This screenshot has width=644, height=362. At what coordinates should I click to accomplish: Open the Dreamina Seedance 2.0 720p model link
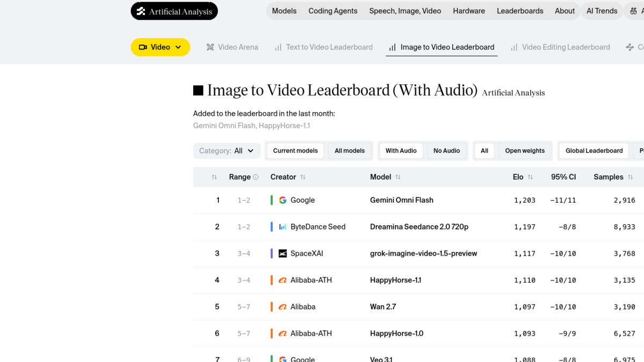pos(419,227)
